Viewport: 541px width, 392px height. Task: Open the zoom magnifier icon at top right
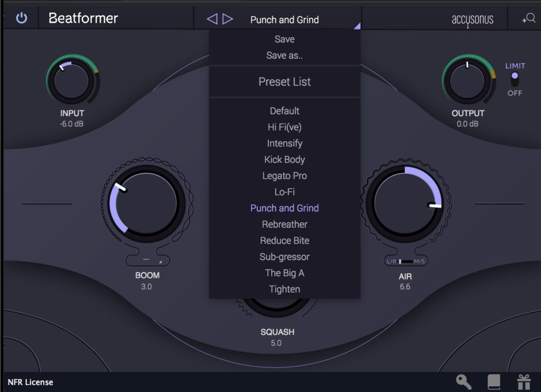point(529,18)
